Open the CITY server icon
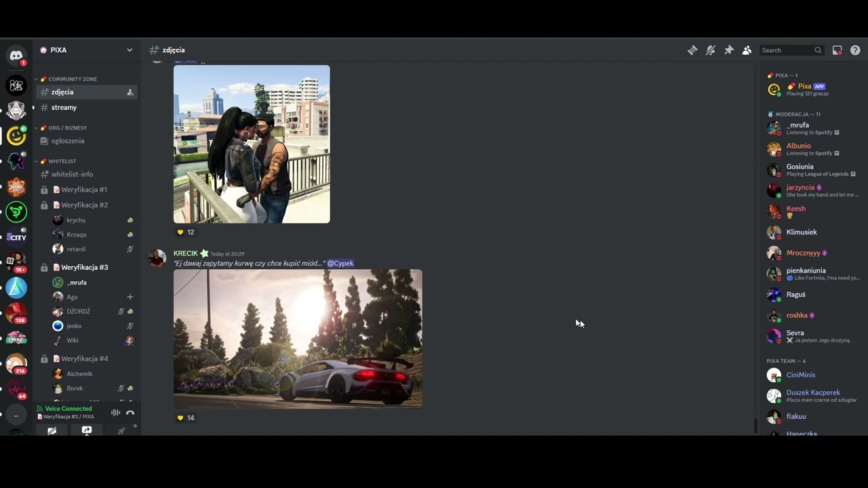Screen dimensions: 868x488 [16, 237]
